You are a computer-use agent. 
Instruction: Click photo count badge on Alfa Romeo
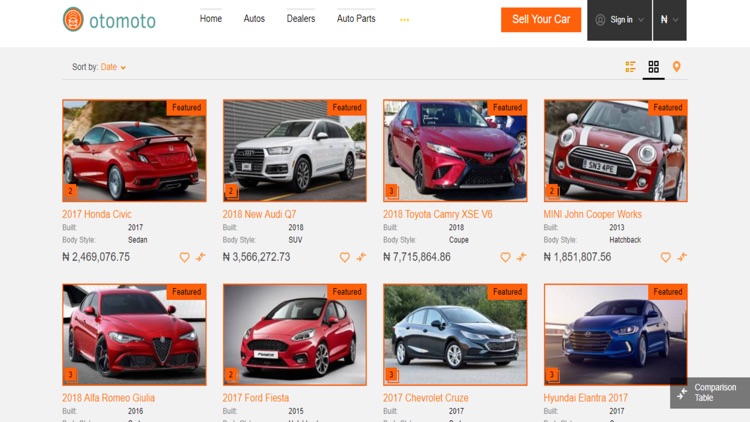coord(71,375)
